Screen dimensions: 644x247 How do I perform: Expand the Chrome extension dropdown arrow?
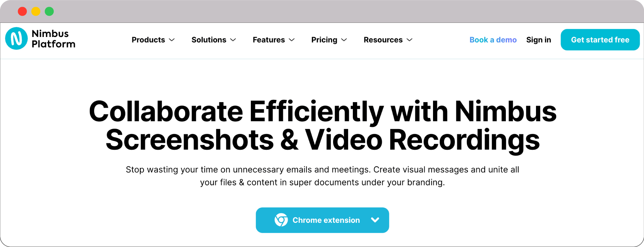click(375, 220)
